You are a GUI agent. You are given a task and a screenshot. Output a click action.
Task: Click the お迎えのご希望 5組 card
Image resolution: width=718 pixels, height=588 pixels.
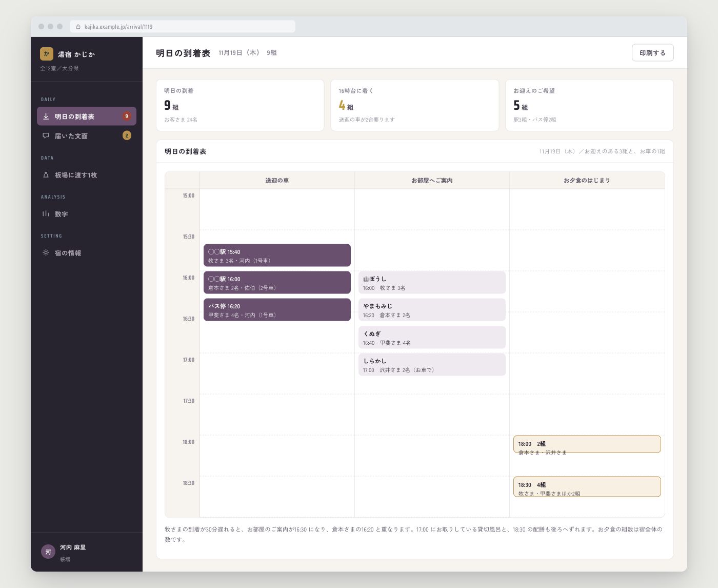point(590,105)
